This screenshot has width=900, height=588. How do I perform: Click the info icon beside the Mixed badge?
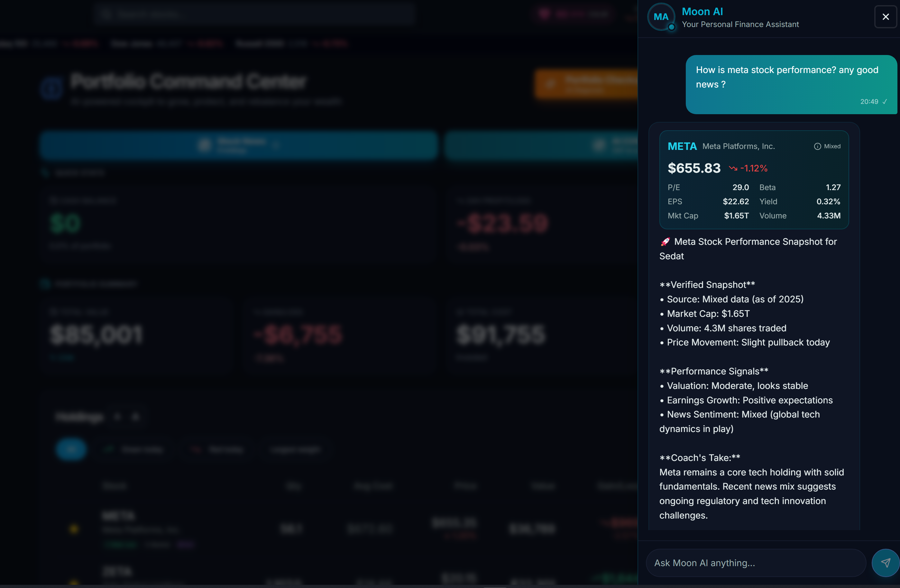817,146
